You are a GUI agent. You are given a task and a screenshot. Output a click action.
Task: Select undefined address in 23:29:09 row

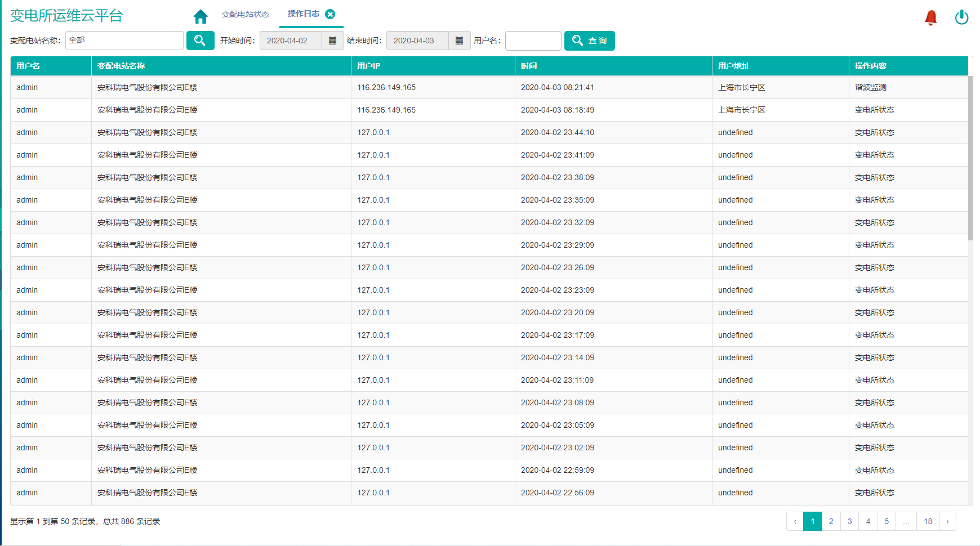(x=736, y=245)
